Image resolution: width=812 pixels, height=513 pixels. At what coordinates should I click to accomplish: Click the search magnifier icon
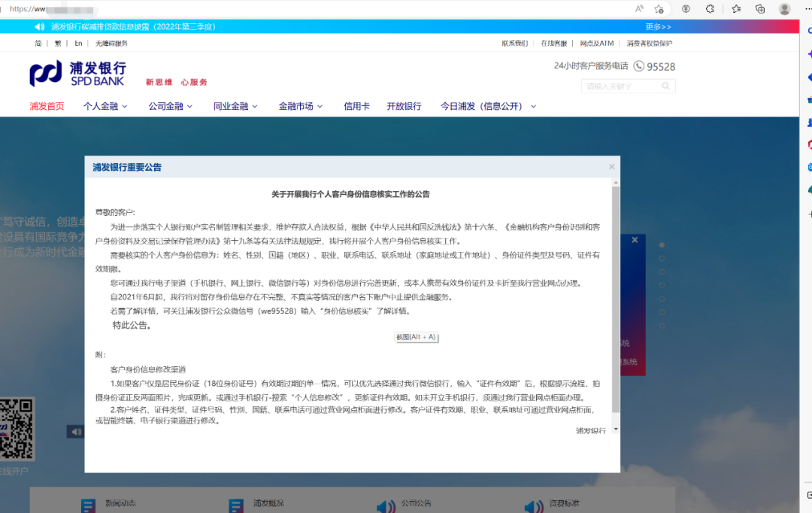pyautogui.click(x=665, y=86)
